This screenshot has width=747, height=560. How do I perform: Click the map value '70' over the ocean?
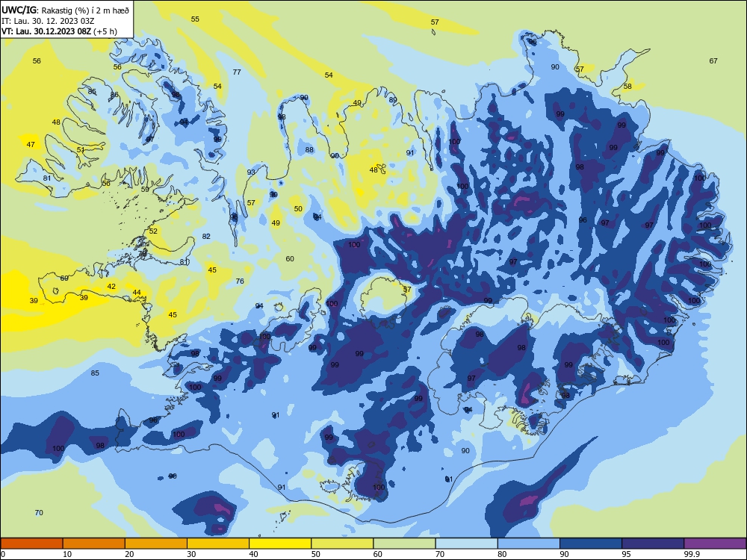coord(39,512)
